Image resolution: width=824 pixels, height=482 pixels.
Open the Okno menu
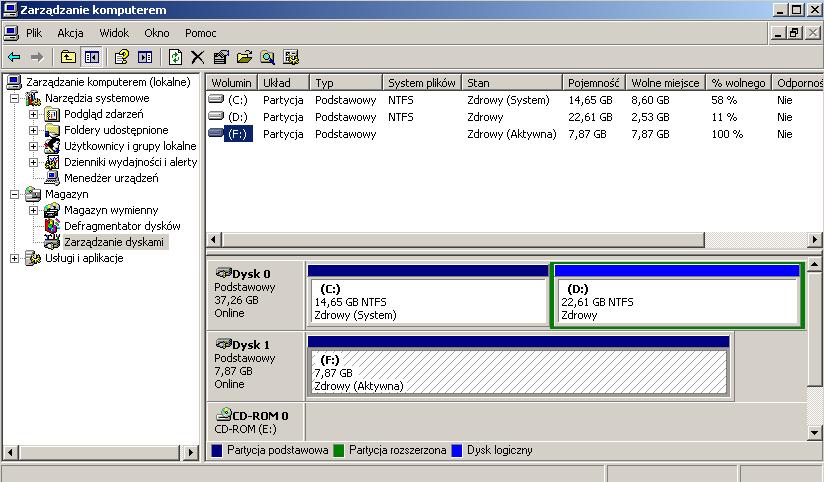[x=157, y=33]
